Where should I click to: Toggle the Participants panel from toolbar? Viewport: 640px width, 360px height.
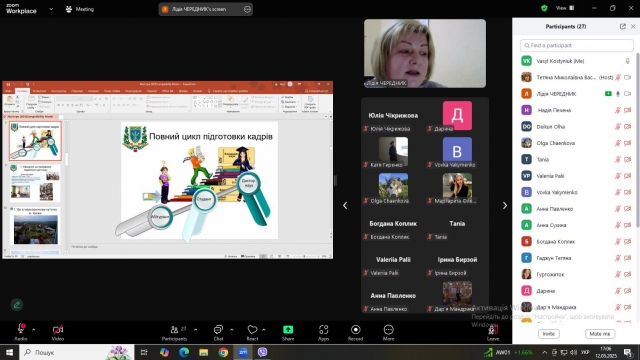174,329
